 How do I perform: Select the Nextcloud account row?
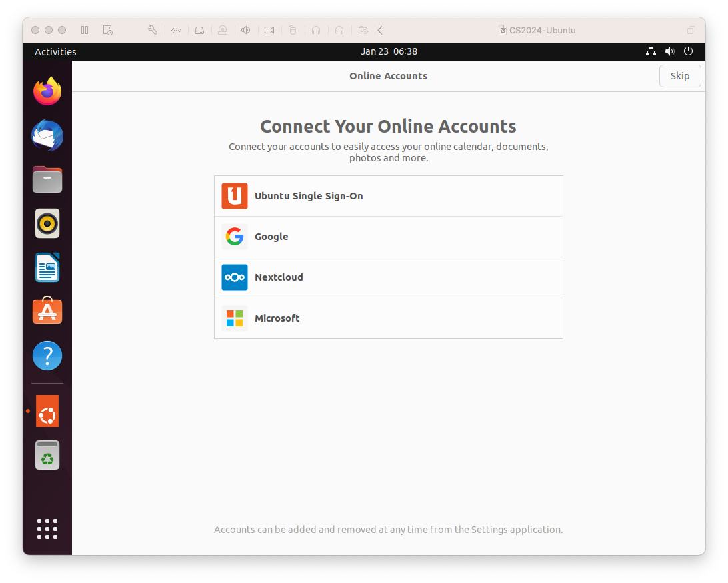(389, 277)
